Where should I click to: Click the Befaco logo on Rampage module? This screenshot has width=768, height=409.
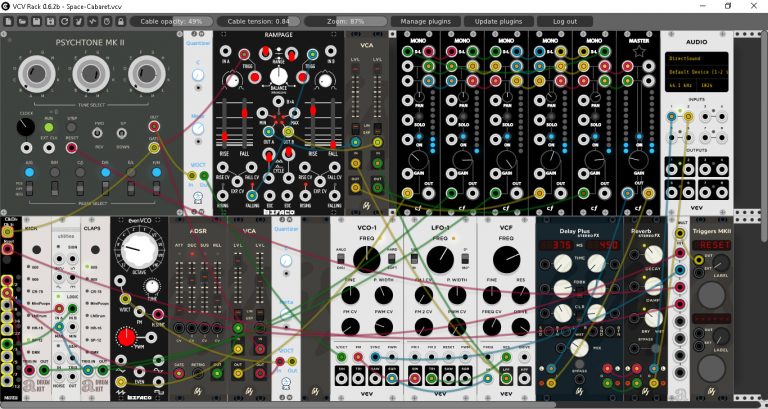pos(278,212)
